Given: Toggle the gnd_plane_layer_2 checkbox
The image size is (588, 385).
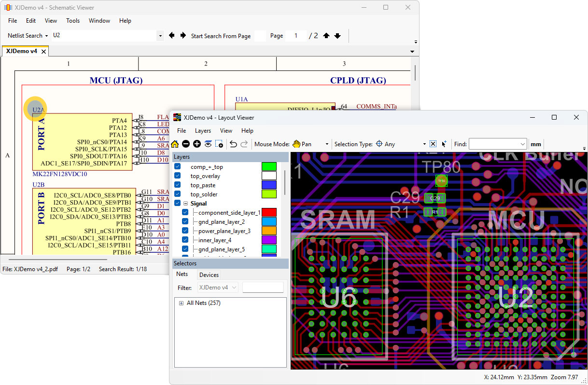Looking at the screenshot, I should [185, 221].
